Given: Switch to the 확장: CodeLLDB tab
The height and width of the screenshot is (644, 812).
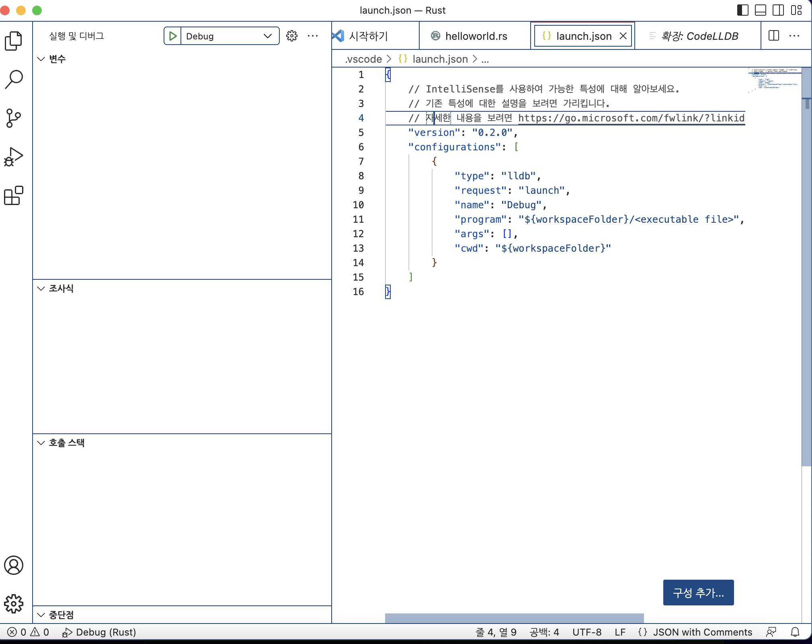Looking at the screenshot, I should click(699, 36).
